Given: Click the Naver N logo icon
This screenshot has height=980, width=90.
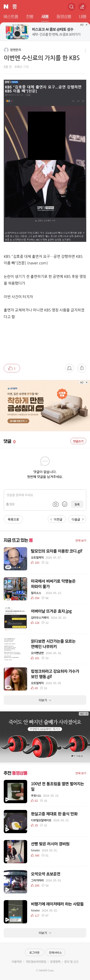Looking at the screenshot, I should pyautogui.click(x=6, y=7).
